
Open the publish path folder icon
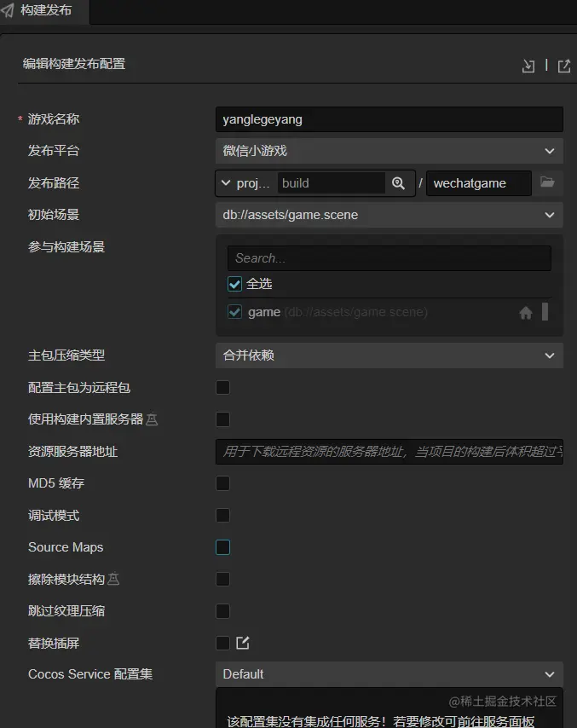(547, 182)
